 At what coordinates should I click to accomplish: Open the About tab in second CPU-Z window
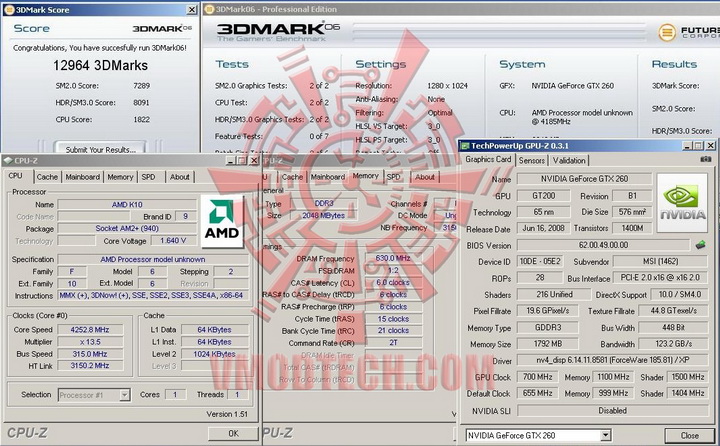coord(425,177)
